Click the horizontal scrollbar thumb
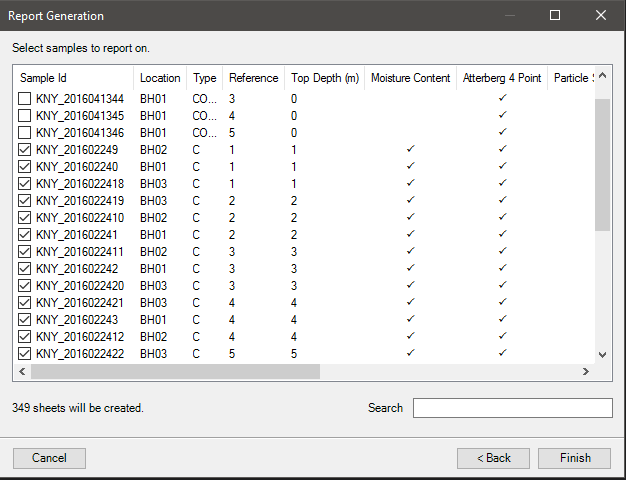The height and width of the screenshot is (480, 626). coord(175,372)
